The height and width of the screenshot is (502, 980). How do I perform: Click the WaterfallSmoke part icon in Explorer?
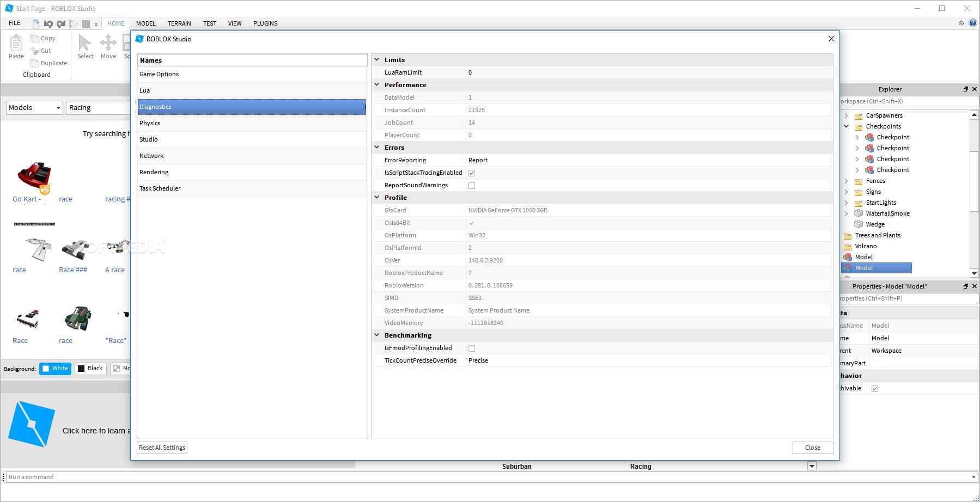[x=859, y=213]
